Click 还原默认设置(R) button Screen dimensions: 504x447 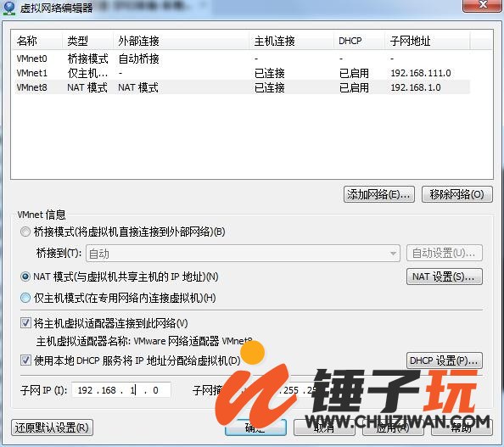pyautogui.click(x=52, y=427)
